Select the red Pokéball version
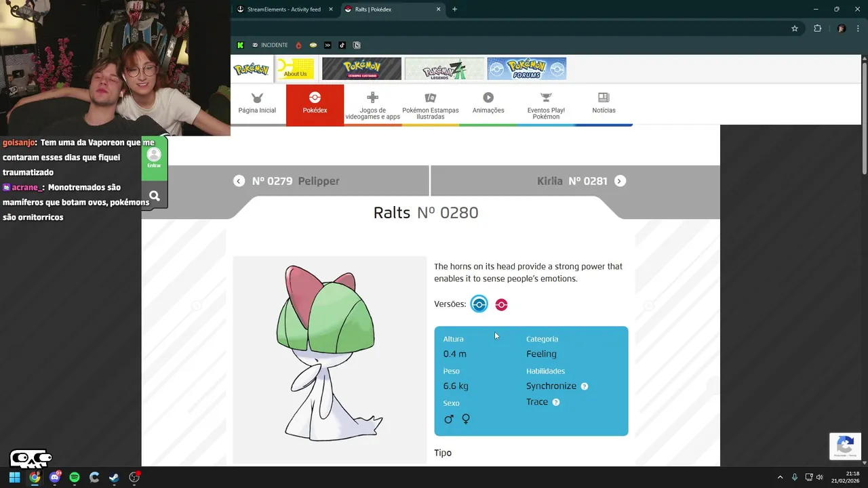This screenshot has width=868, height=488. pyautogui.click(x=501, y=304)
